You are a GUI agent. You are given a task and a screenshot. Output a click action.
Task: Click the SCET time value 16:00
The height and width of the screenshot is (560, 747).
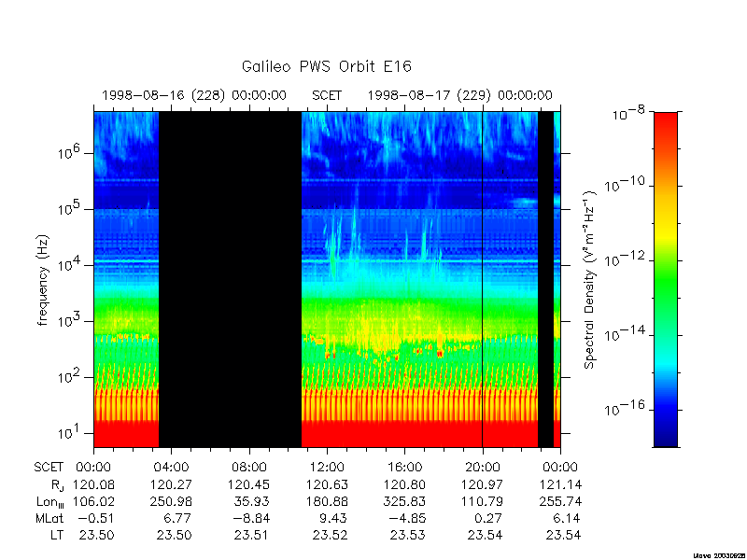click(404, 468)
